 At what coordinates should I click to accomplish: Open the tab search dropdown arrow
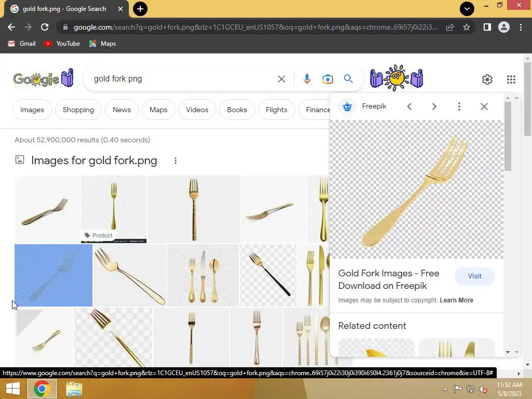[x=467, y=9]
